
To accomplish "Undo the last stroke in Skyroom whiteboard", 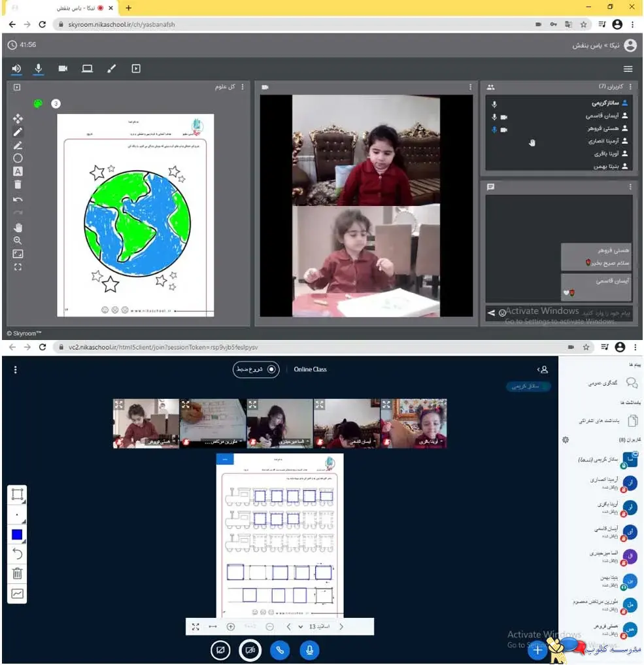I will pos(18,199).
